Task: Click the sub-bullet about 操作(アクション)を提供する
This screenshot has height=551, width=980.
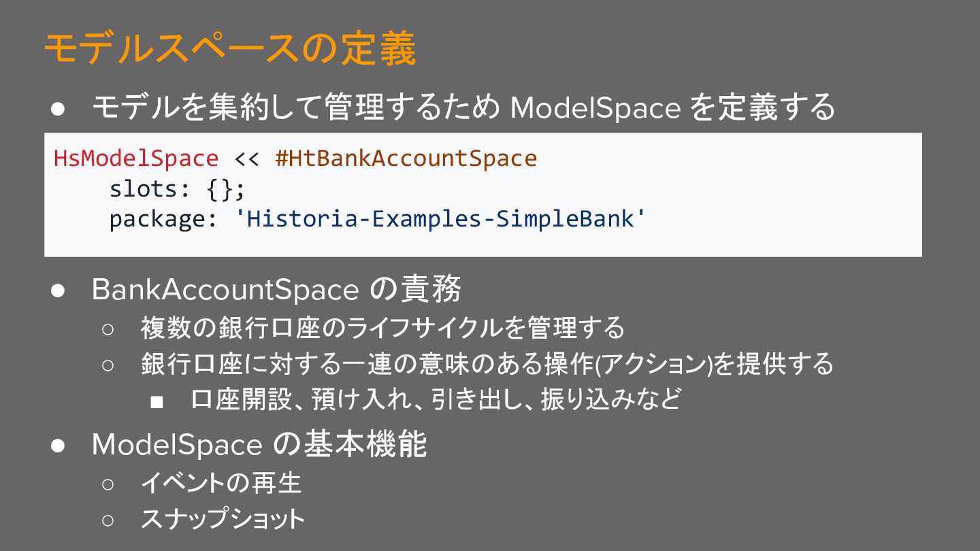Action: tap(487, 364)
